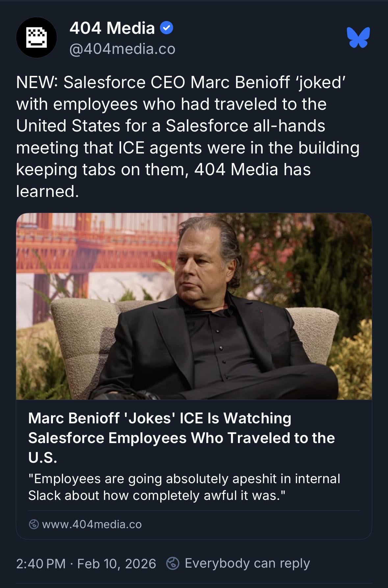This screenshot has width=388, height=588.
Task: Open the article headline about Marc Benioff
Action: [x=181, y=437]
